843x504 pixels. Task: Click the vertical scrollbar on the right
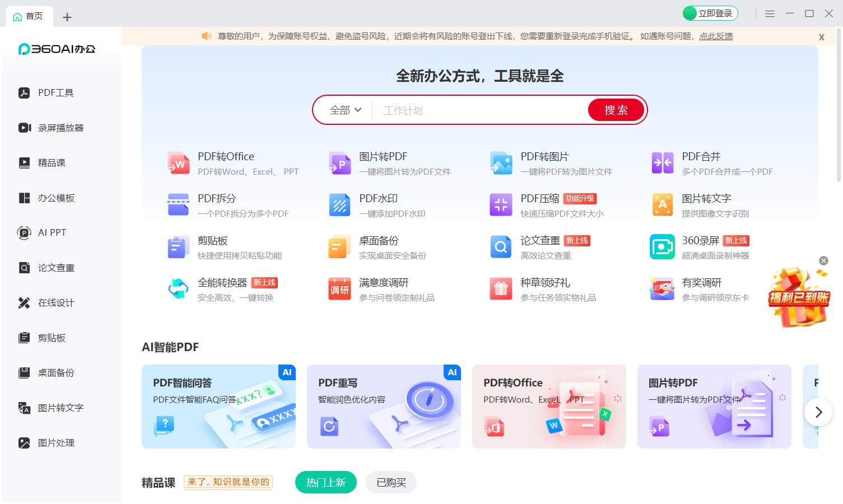839,105
